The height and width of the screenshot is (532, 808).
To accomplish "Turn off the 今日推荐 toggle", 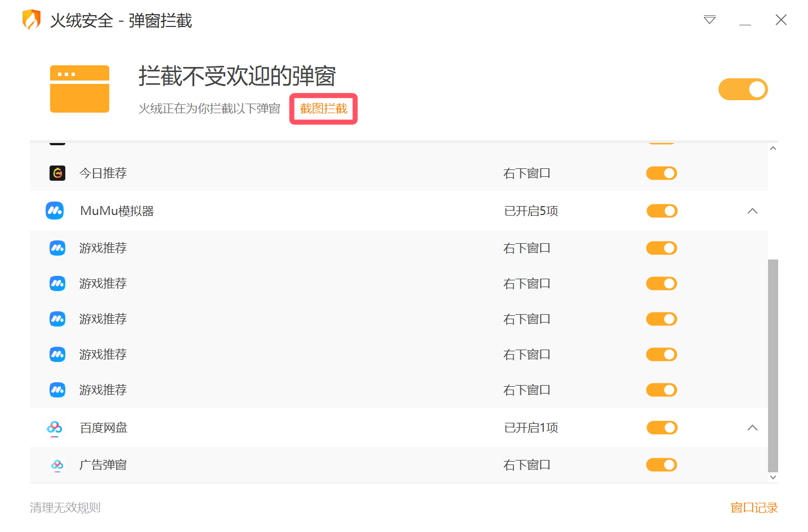I will (662, 173).
